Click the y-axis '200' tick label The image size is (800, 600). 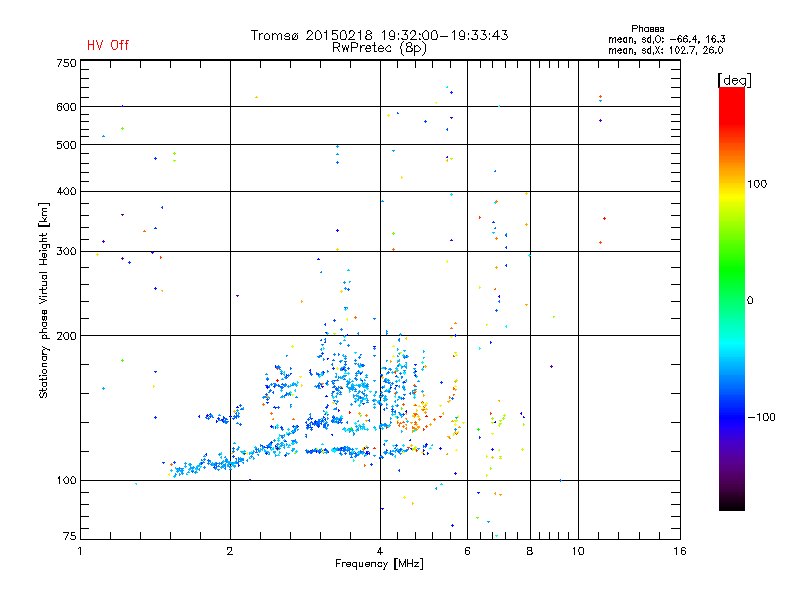tap(66, 336)
